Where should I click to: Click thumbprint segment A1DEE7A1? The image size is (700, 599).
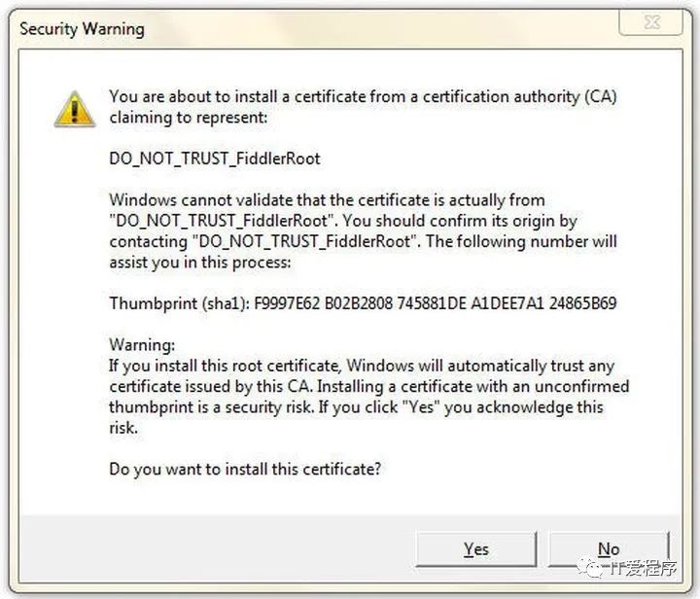point(507,303)
